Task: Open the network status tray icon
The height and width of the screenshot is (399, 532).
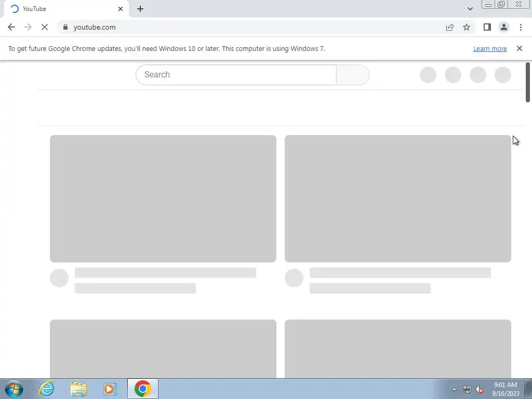Action: (467, 389)
